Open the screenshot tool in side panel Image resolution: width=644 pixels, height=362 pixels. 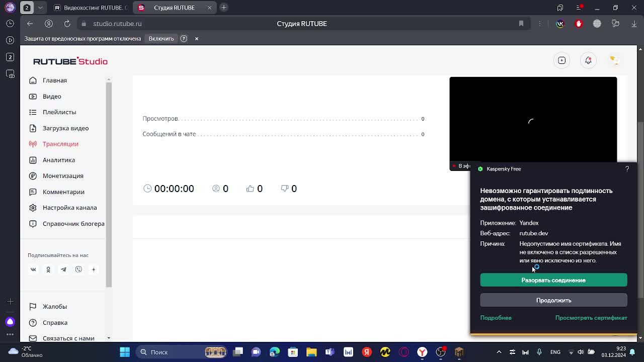[10, 74]
